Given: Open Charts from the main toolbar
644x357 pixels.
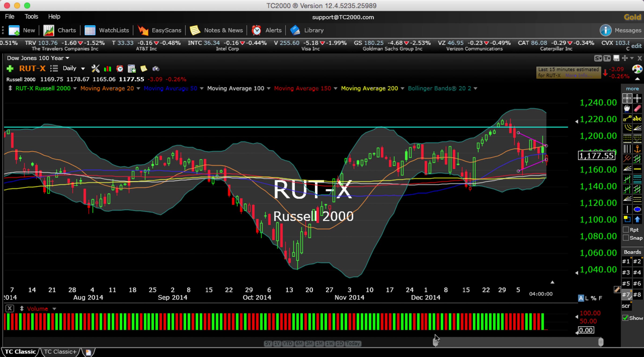Looking at the screenshot, I should click(x=60, y=30).
